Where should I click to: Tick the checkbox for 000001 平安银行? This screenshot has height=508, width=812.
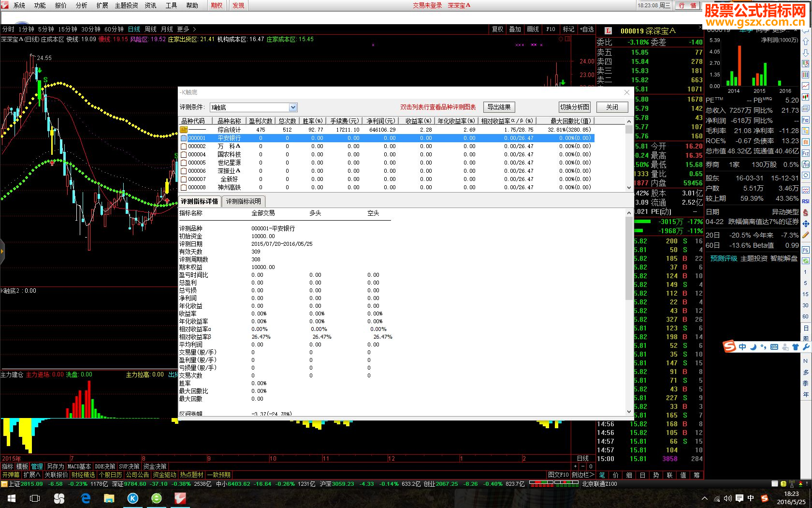click(184, 138)
